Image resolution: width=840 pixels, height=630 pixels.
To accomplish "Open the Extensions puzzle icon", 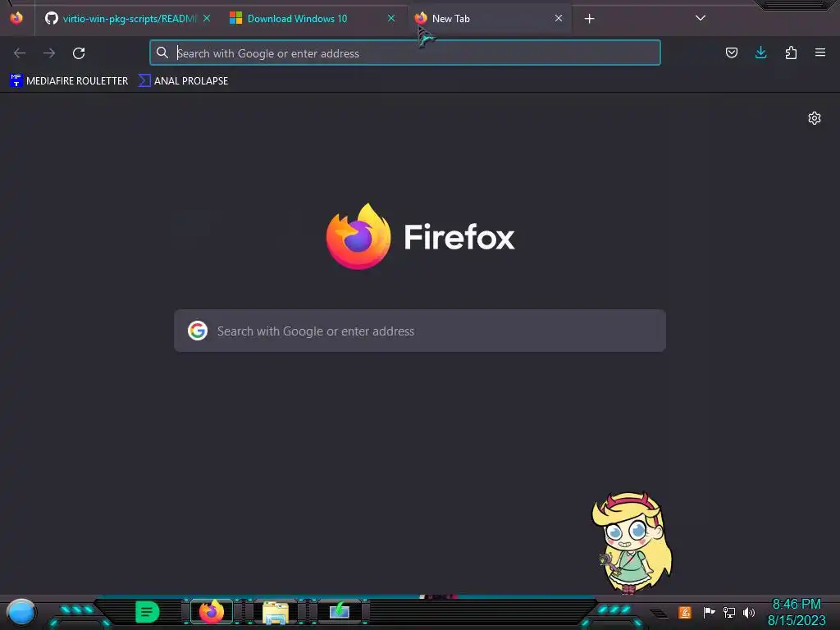I will (791, 52).
